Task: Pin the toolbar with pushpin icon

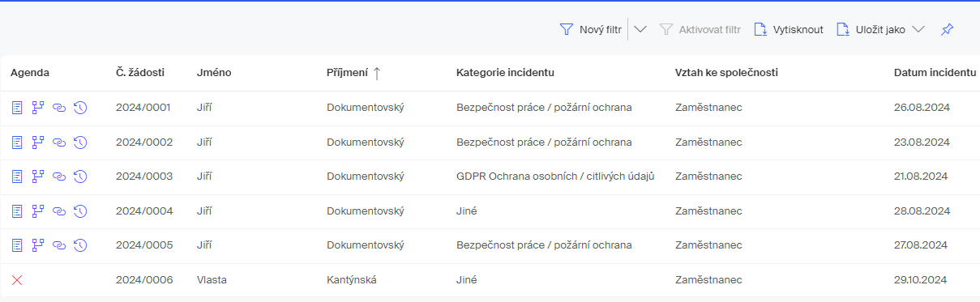Action: pos(947,30)
